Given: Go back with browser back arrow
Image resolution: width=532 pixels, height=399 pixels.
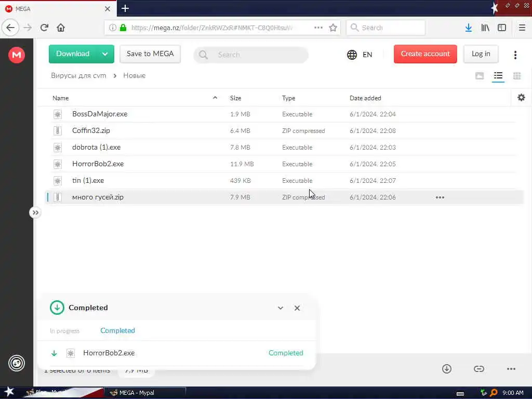Looking at the screenshot, I should [10, 28].
